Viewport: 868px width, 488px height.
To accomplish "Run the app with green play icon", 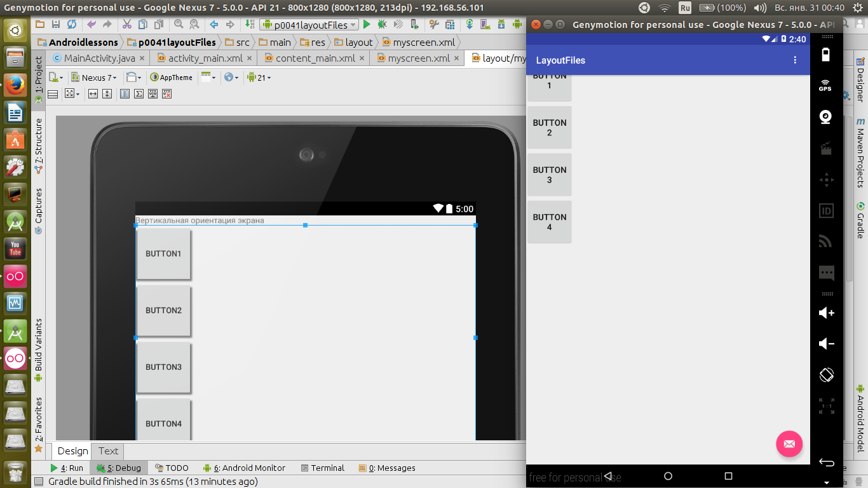I will (366, 24).
